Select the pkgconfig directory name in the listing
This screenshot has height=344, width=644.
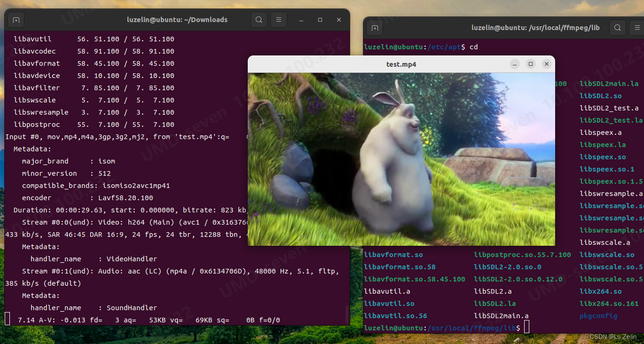[x=598, y=316]
